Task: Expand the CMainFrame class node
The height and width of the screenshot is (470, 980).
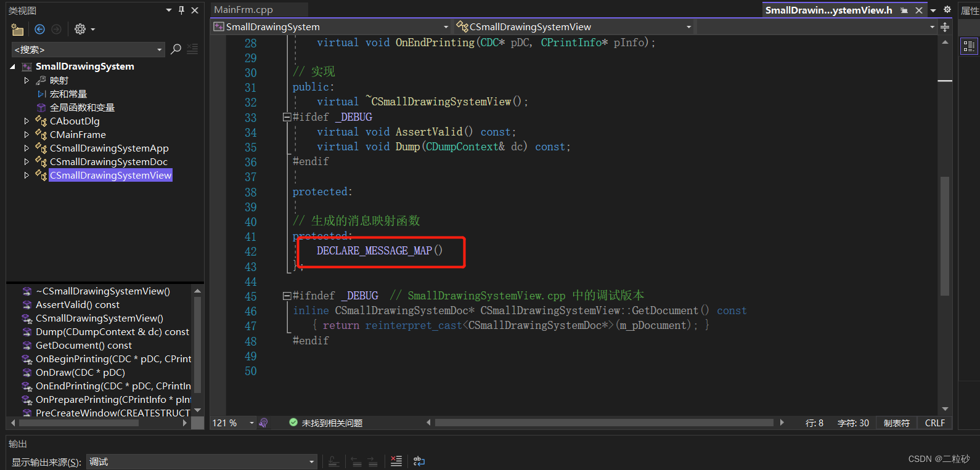Action: click(27, 134)
